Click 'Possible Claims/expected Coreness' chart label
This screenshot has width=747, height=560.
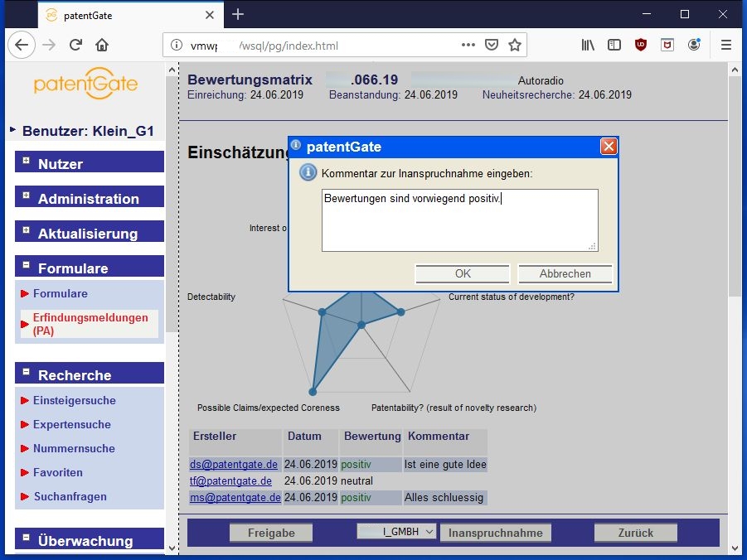(x=269, y=408)
